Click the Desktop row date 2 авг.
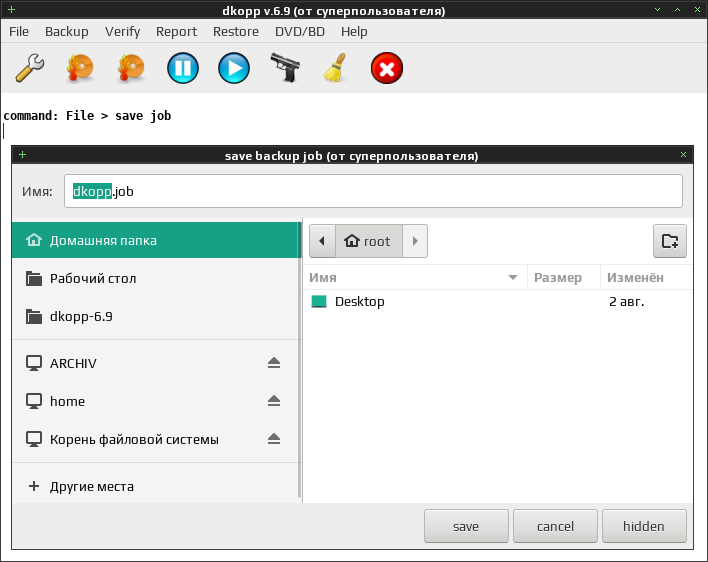Image resolution: width=708 pixels, height=562 pixels. point(626,302)
